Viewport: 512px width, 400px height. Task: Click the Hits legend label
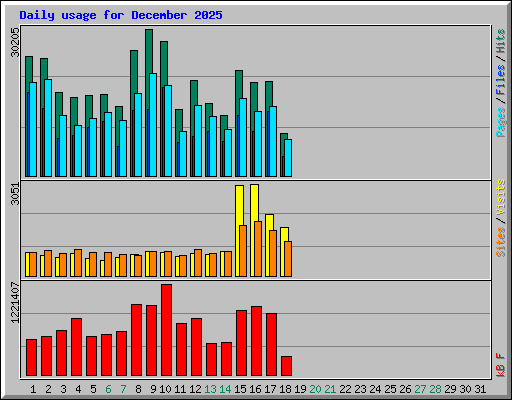[x=500, y=41]
